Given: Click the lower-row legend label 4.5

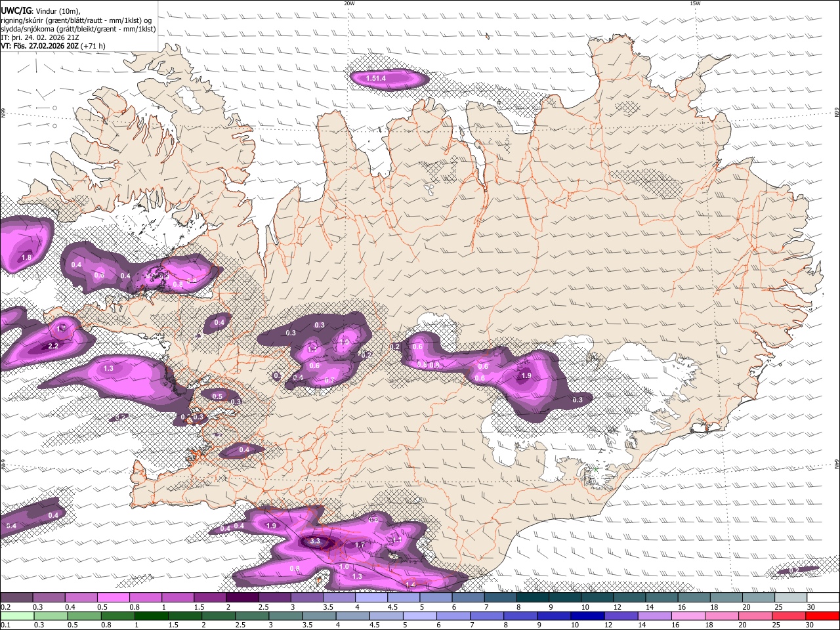Looking at the screenshot, I should coord(375,625).
